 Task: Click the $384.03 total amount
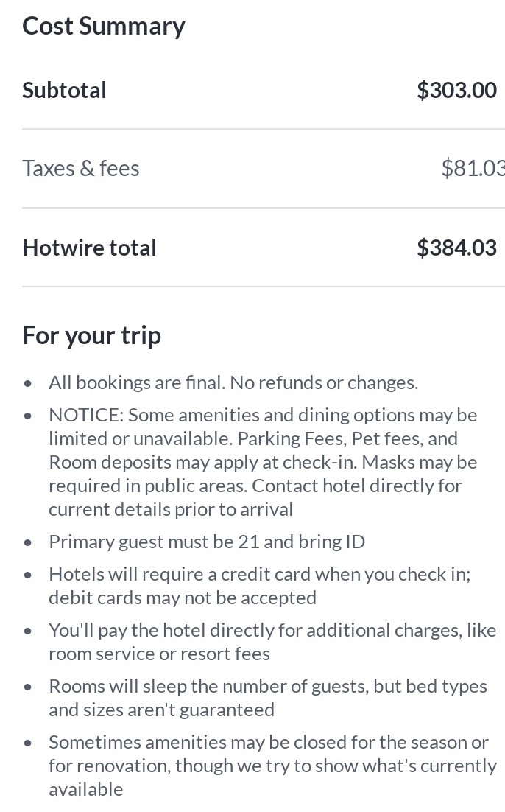pos(456,248)
